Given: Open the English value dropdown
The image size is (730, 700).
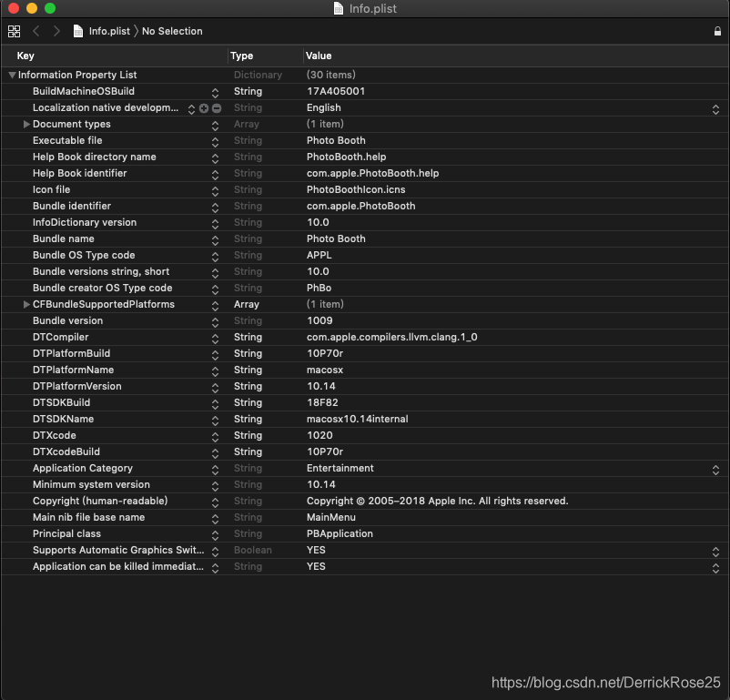Looking at the screenshot, I should coord(715,109).
